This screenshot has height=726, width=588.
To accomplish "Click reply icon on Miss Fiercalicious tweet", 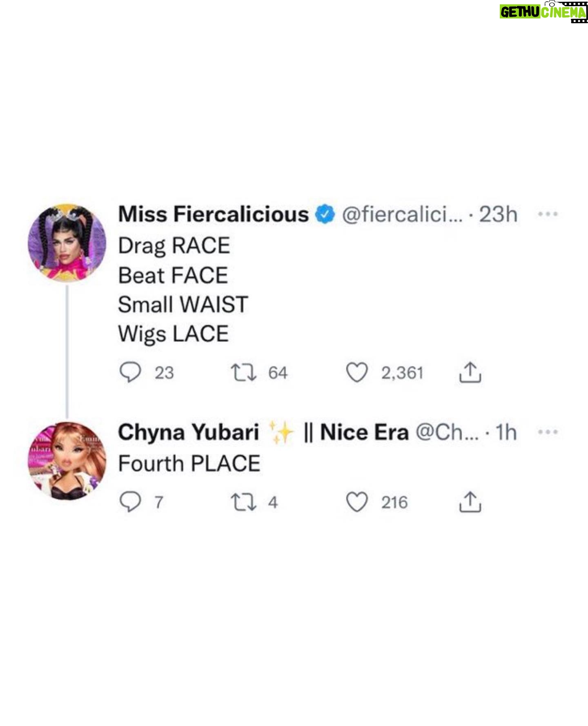I will click(130, 372).
